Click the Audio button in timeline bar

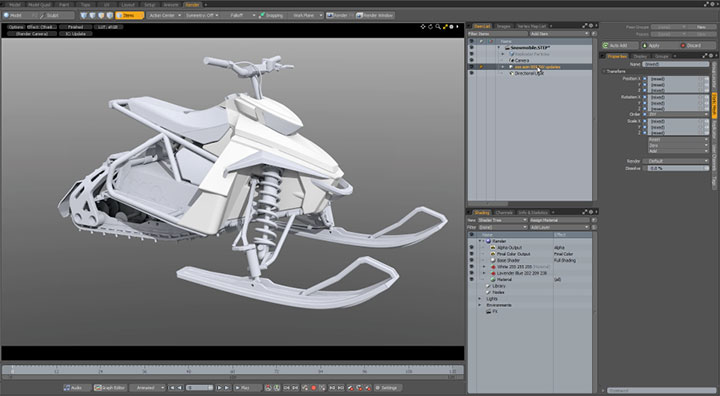click(77, 388)
